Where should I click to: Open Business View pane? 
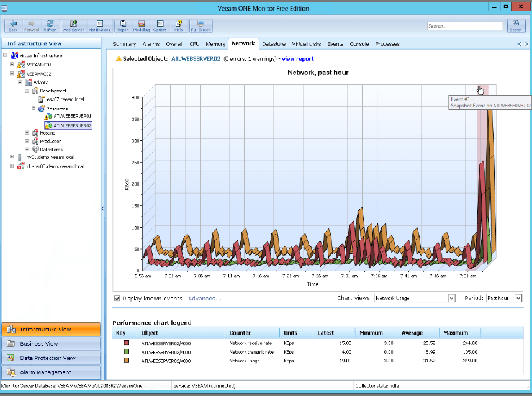click(x=51, y=344)
